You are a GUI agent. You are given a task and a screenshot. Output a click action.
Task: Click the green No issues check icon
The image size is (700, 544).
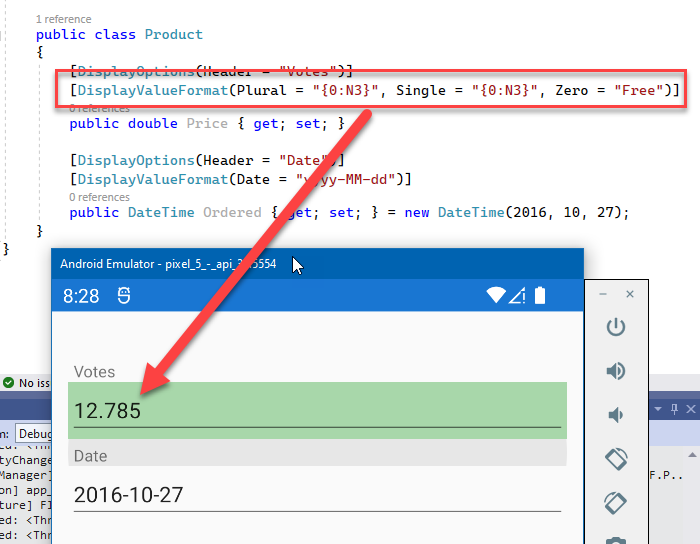pyautogui.click(x=8, y=383)
